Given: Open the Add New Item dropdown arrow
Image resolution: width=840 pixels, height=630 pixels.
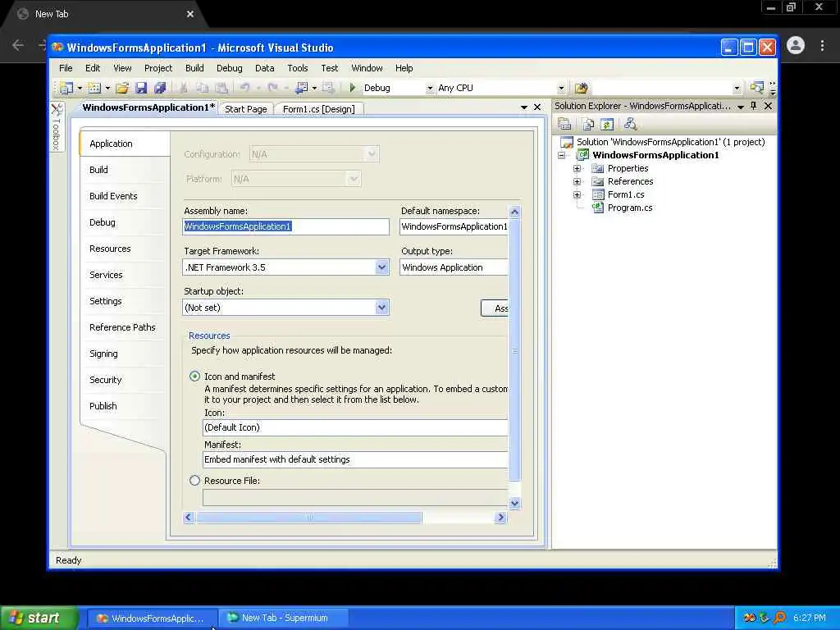Looking at the screenshot, I should coord(107,88).
